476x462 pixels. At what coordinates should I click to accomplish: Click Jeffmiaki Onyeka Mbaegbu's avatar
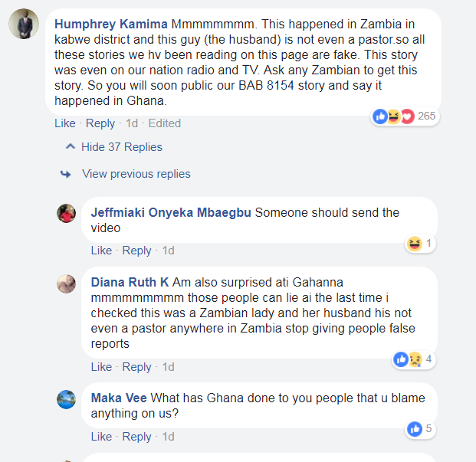click(x=67, y=213)
